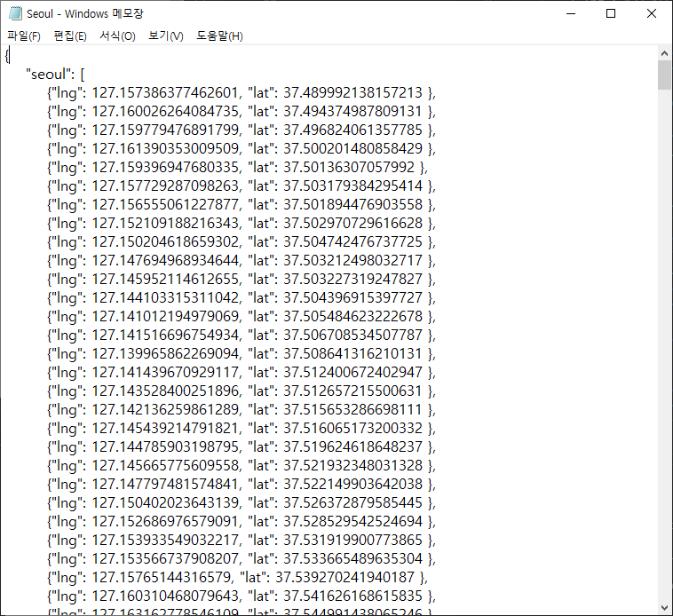The width and height of the screenshot is (673, 616).
Task: Click on value 127.15765144316579
Action: point(162,578)
